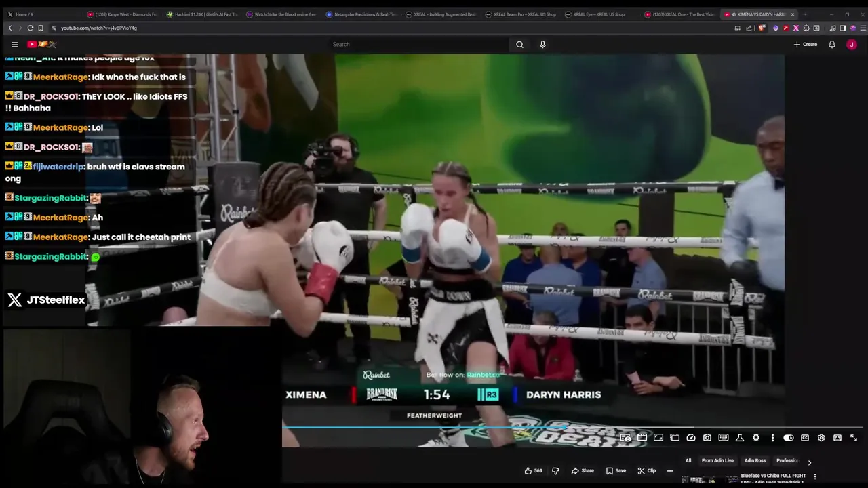Enter fullscreen with the expand arrows
The image size is (868, 488).
[854, 438]
